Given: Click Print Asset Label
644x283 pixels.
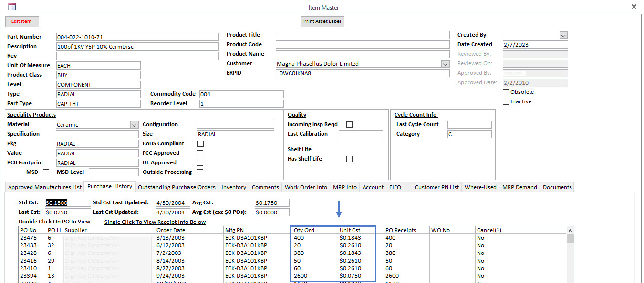Looking at the screenshot, I should [x=322, y=21].
